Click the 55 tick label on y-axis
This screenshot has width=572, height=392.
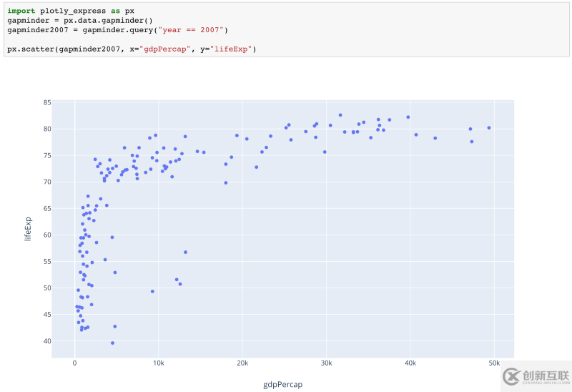(47, 261)
